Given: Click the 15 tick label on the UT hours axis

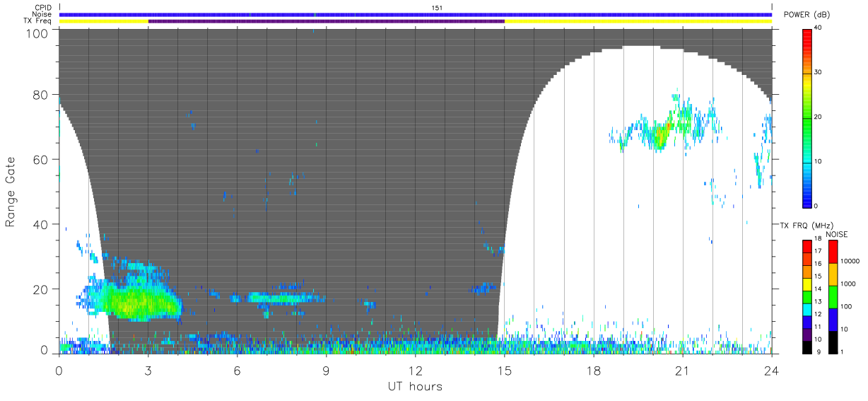Looking at the screenshot, I should pos(505,371).
